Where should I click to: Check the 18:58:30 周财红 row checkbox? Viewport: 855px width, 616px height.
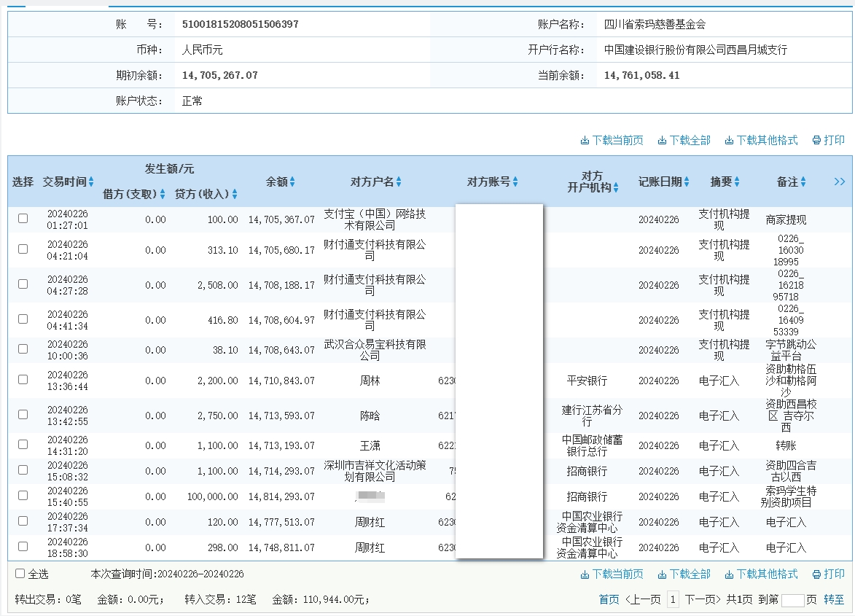coord(23,546)
